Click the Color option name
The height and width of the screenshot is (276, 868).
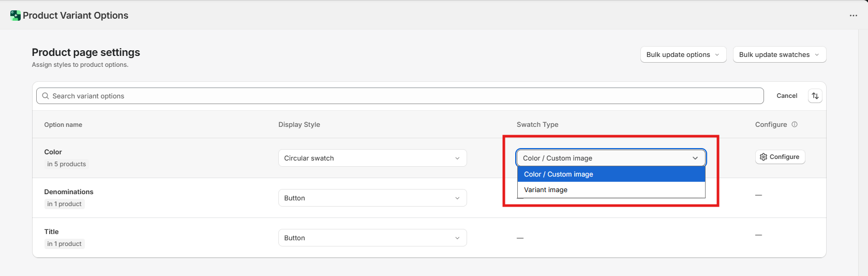click(x=53, y=152)
